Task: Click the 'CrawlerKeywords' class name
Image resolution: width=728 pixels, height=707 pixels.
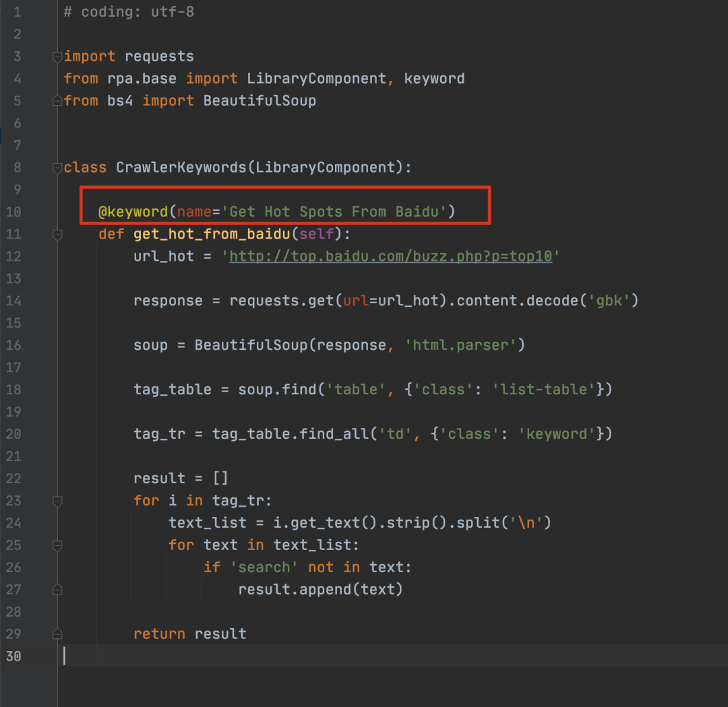Action: (181, 167)
